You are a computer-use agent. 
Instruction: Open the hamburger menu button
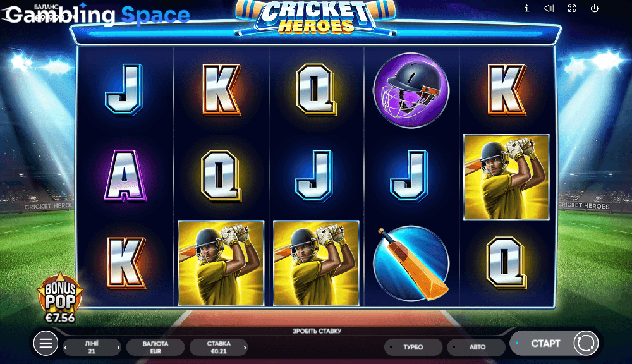pos(46,343)
